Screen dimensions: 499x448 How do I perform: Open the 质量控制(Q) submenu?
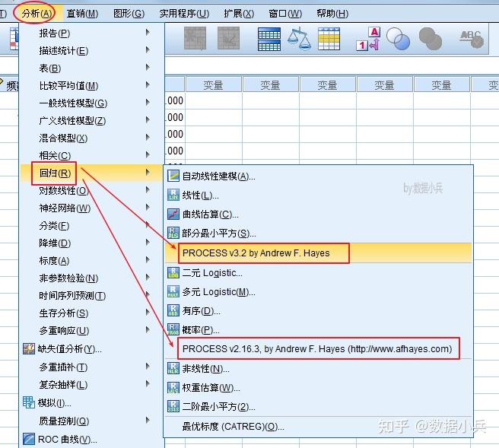(91, 421)
